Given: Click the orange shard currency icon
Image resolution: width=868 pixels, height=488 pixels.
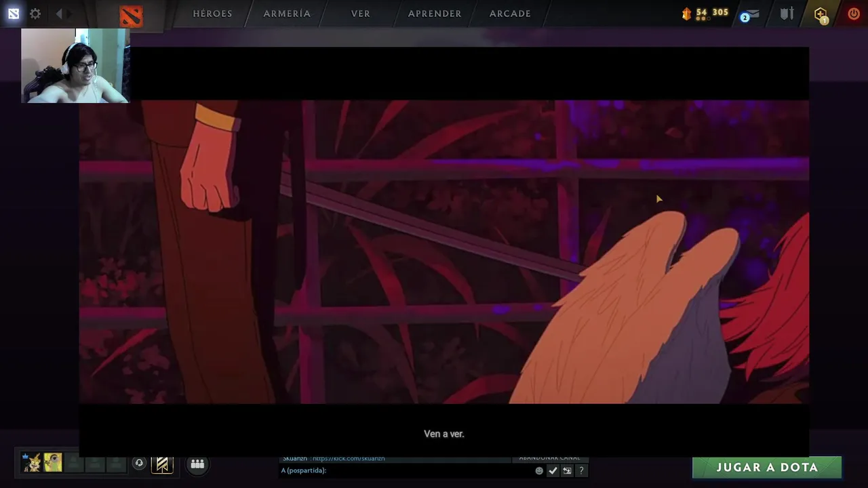Looking at the screenshot, I should point(687,14).
